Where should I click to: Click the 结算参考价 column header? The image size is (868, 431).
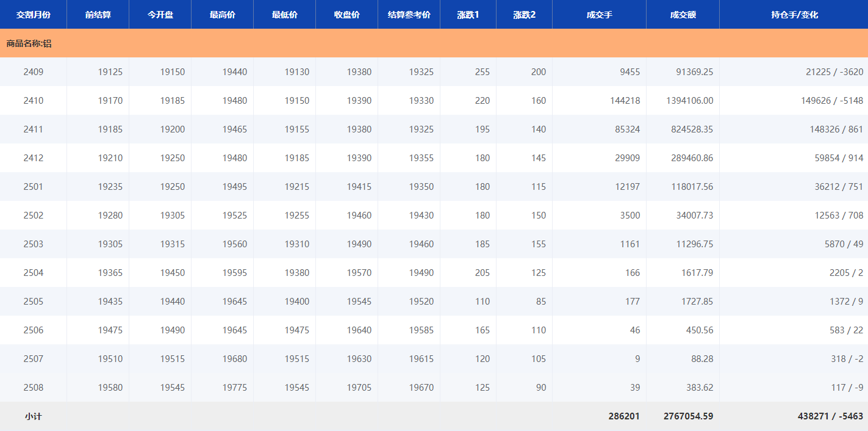(409, 15)
